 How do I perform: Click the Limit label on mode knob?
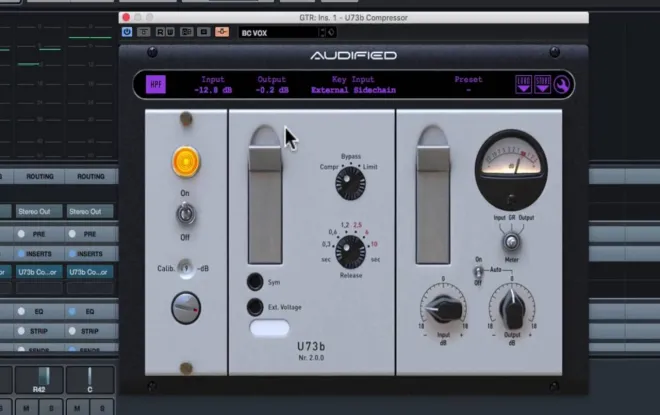pos(370,167)
